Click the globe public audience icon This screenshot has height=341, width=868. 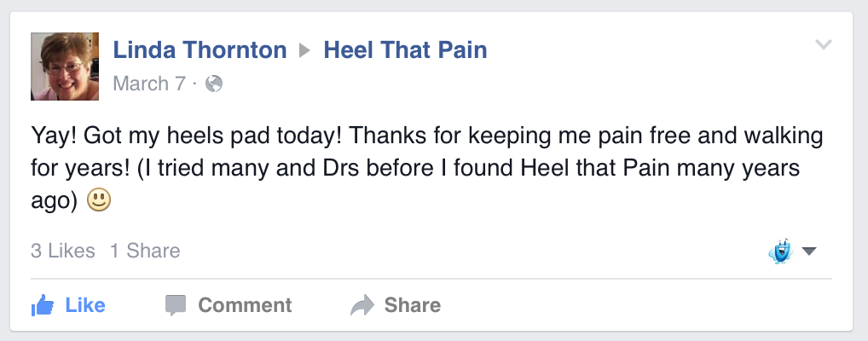tap(214, 84)
